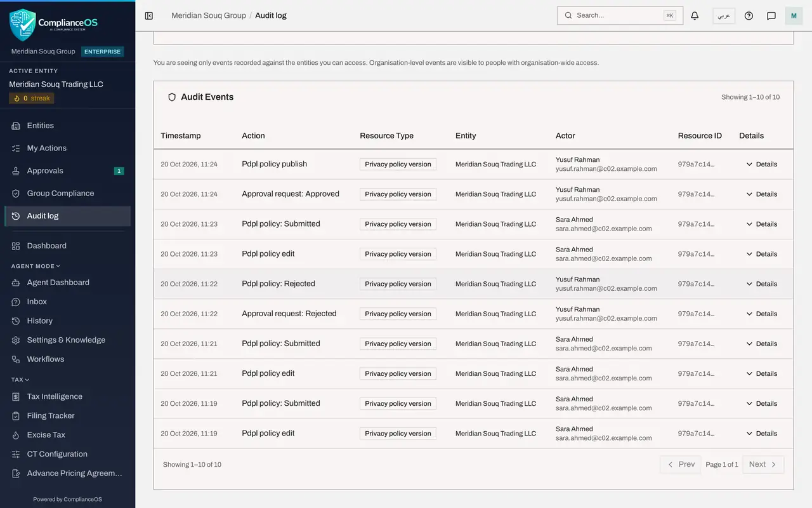The width and height of the screenshot is (812, 508).
Task: Open Advance Pricing Agreements item
Action: coord(67,473)
